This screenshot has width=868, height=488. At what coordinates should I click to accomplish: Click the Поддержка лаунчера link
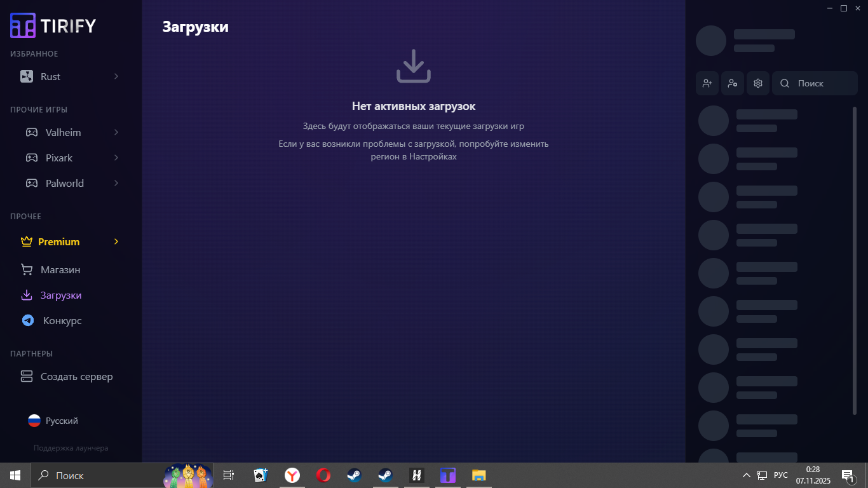pos(71,448)
